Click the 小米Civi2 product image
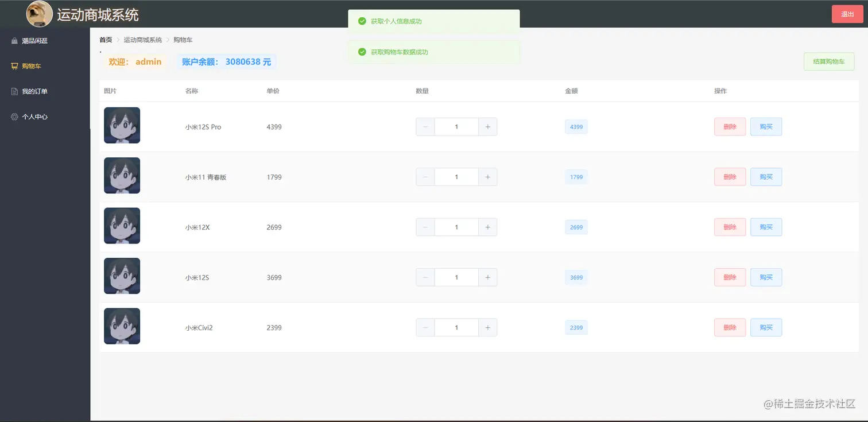 pos(122,326)
